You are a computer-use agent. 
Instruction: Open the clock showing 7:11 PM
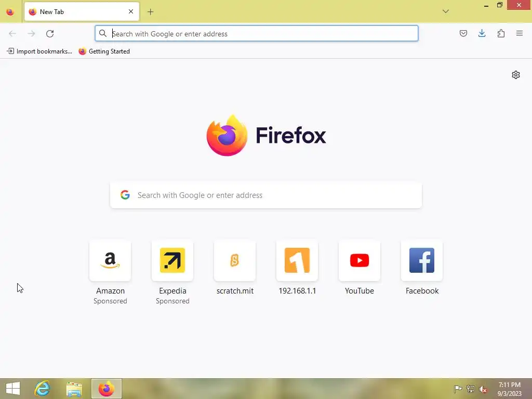tap(509, 389)
